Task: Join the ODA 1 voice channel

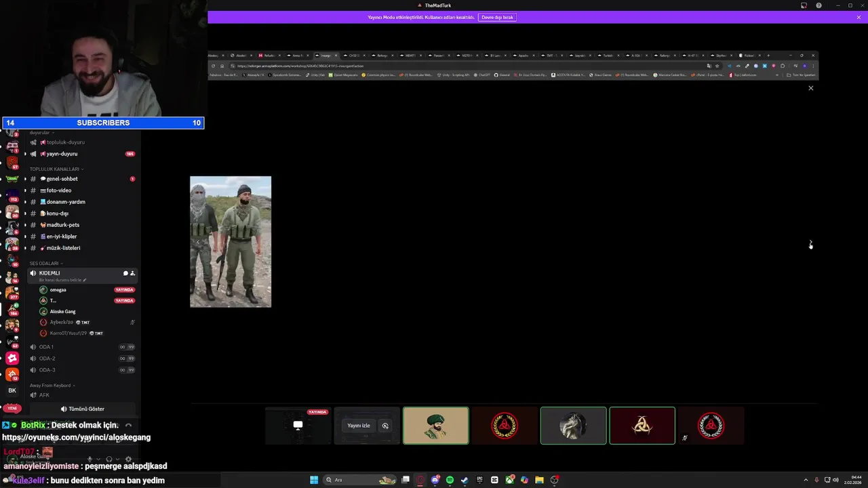Action: 81,347
